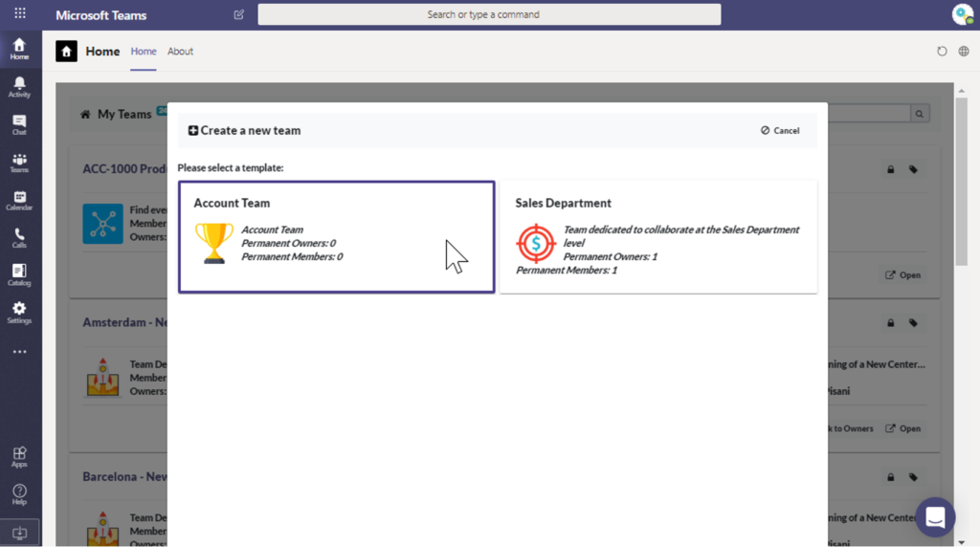This screenshot has width=980, height=547.
Task: Click the trophy icon in Account Team
Action: [213, 244]
